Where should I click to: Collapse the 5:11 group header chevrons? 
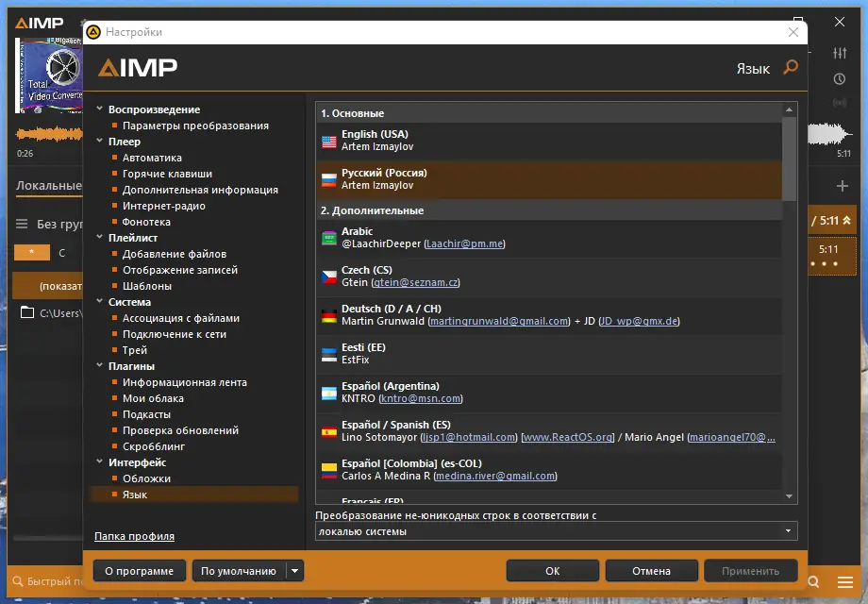(846, 221)
